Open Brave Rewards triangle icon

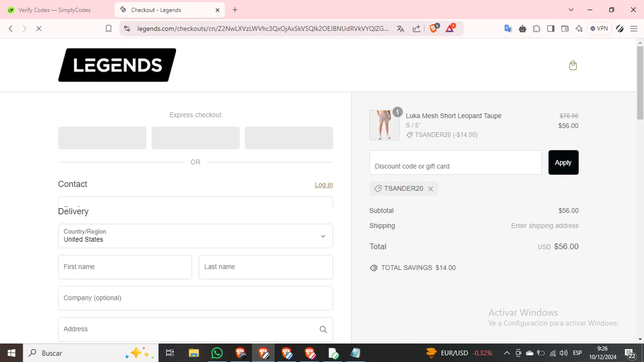[450, 28]
